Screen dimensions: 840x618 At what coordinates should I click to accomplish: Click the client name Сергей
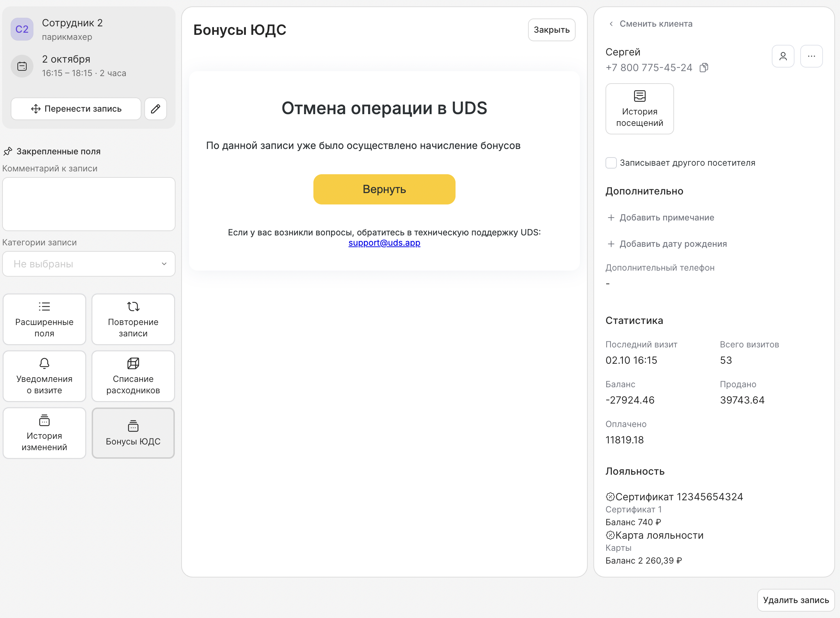click(623, 52)
